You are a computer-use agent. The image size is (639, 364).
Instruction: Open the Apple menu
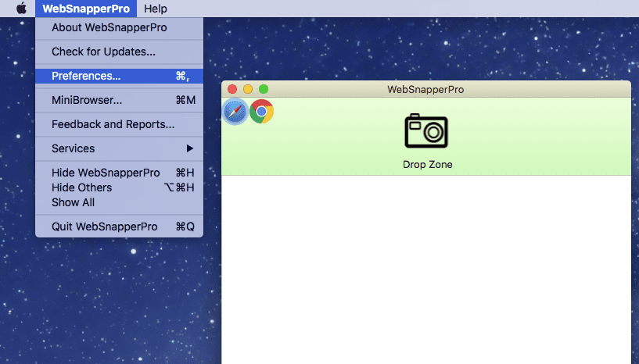(x=21, y=8)
